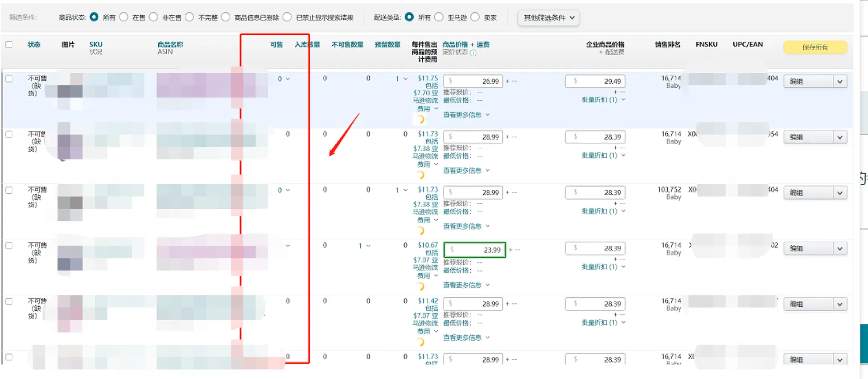This screenshot has height=379, width=868.
Task: Expand the 可售 0 chevron in the 26.99 row
Action: [x=288, y=79]
